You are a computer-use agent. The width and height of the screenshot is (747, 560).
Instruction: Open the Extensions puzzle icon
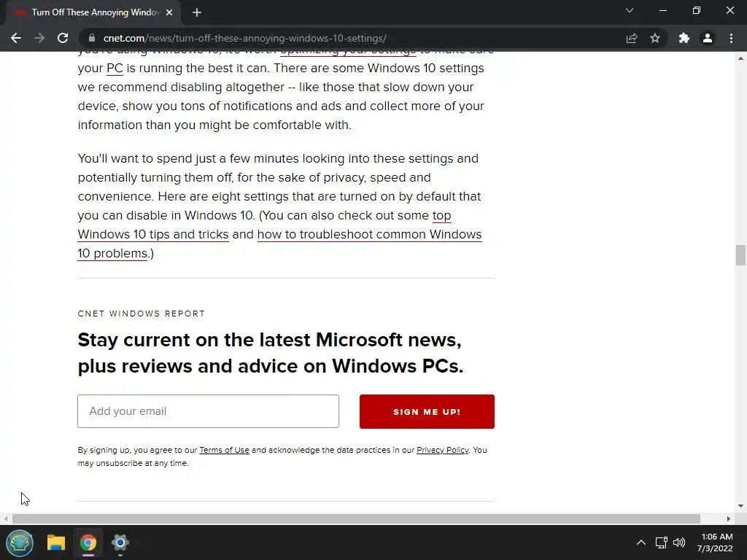[x=684, y=38]
